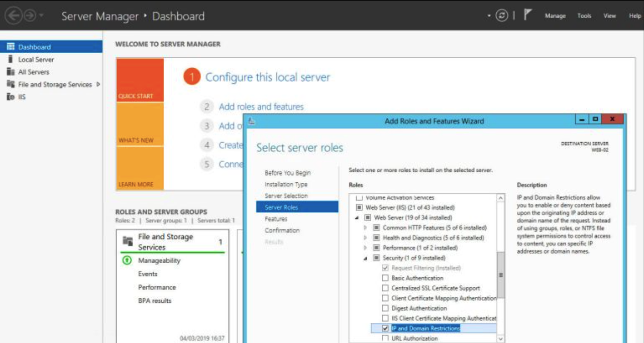Collapse the Security node
Screen dimensions: 644x343
tap(366, 258)
